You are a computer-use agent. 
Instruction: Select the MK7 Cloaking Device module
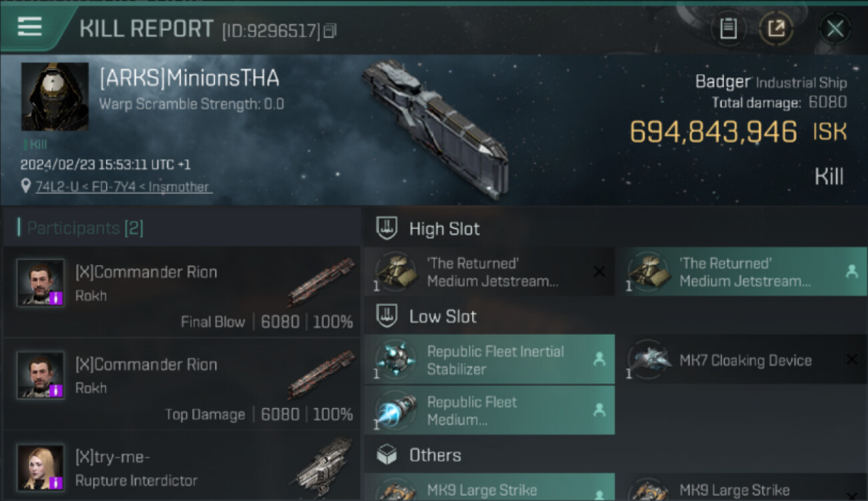tap(741, 361)
